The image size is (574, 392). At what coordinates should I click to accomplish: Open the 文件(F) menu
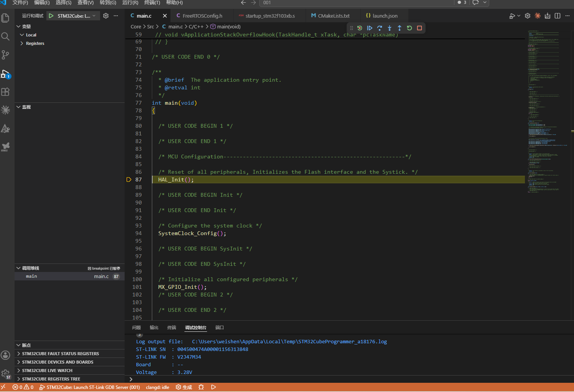(20, 2)
